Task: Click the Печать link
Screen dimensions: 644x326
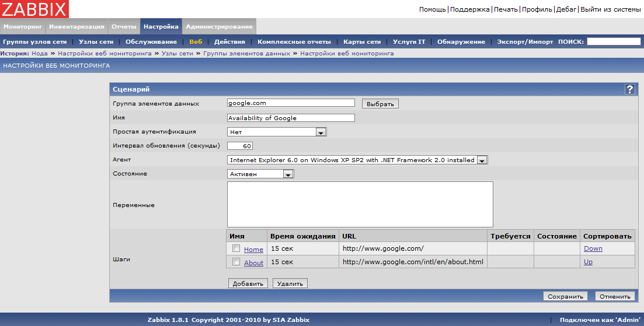Action: coord(506,9)
